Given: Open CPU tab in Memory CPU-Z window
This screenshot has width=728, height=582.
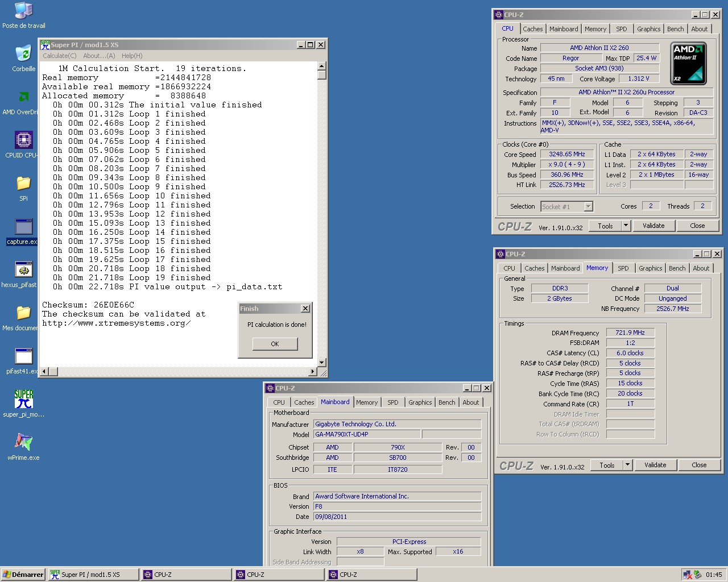Looking at the screenshot, I should click(x=509, y=268).
